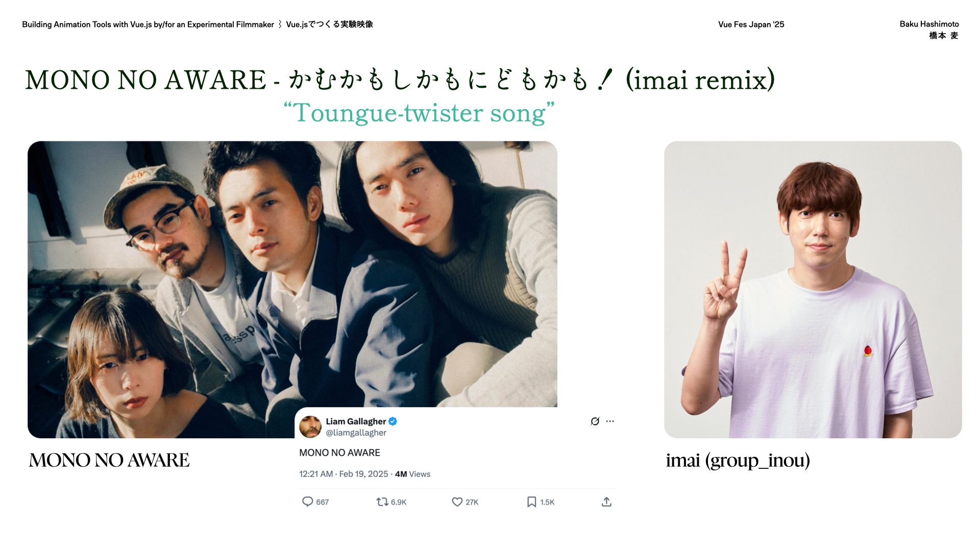Click the Baku Hashimoto name in header
The height and width of the screenshot is (551, 980).
point(929,24)
